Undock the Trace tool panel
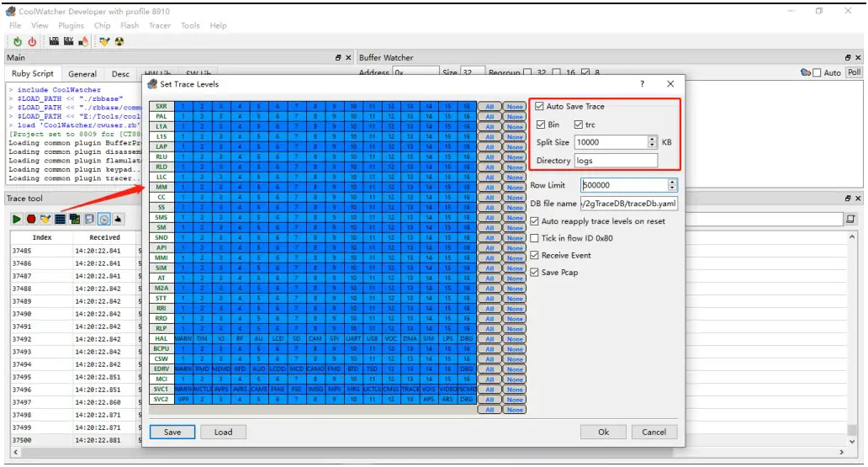The width and height of the screenshot is (868, 467). coord(848,199)
